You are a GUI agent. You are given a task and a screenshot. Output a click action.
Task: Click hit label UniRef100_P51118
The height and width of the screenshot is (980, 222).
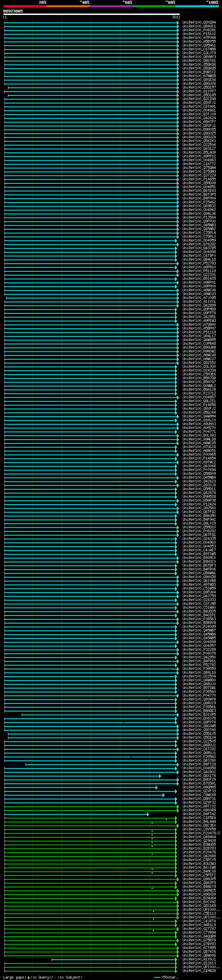pos(199,271)
